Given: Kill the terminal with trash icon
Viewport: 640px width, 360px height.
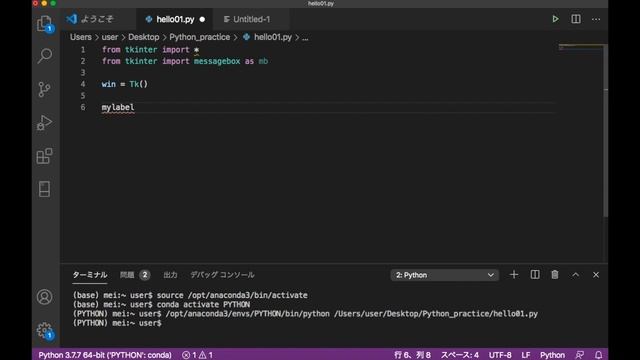Looking at the screenshot, I should (555, 275).
